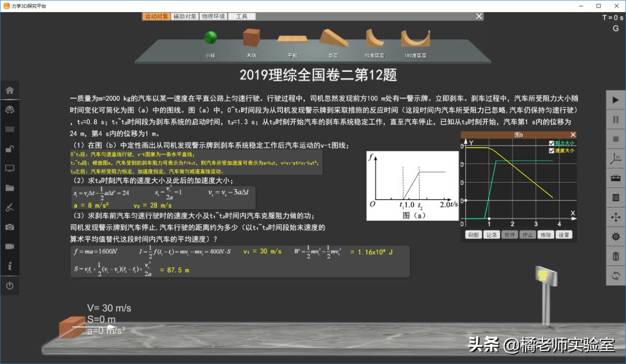Click the home icon in the left sidebar

[10, 90]
